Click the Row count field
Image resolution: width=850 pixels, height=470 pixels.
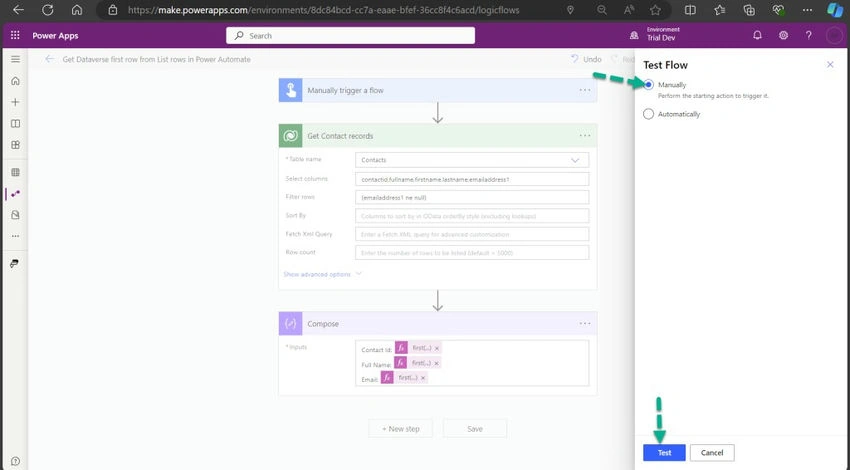pos(472,253)
